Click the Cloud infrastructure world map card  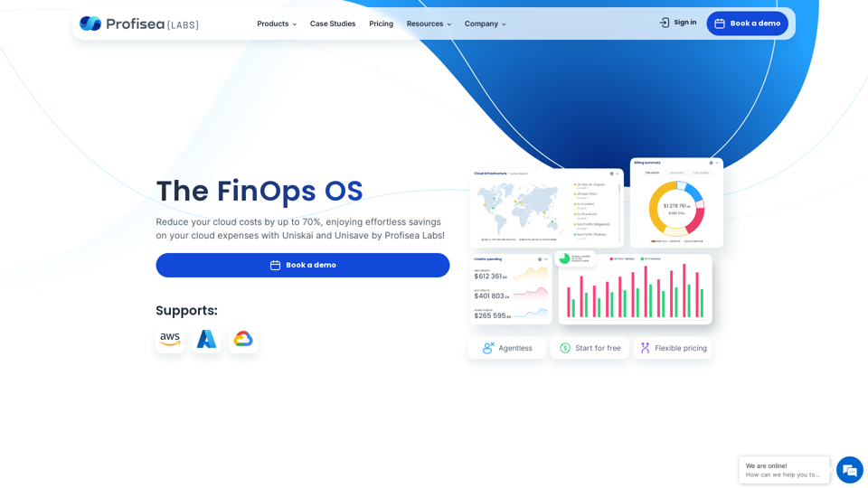pyautogui.click(x=547, y=208)
